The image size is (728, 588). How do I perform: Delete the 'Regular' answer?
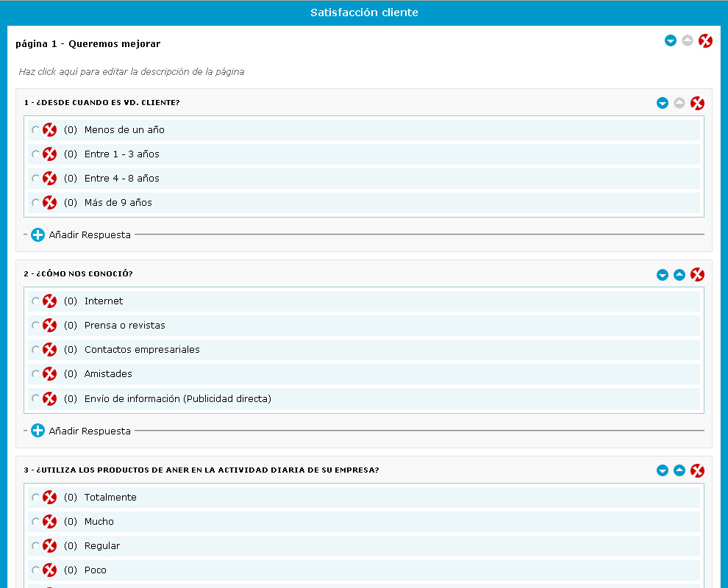(50, 546)
